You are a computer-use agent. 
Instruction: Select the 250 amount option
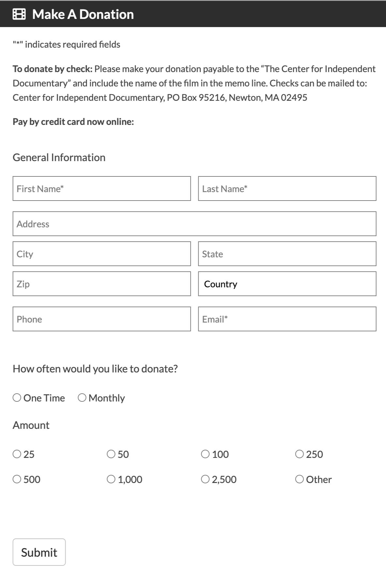click(299, 454)
